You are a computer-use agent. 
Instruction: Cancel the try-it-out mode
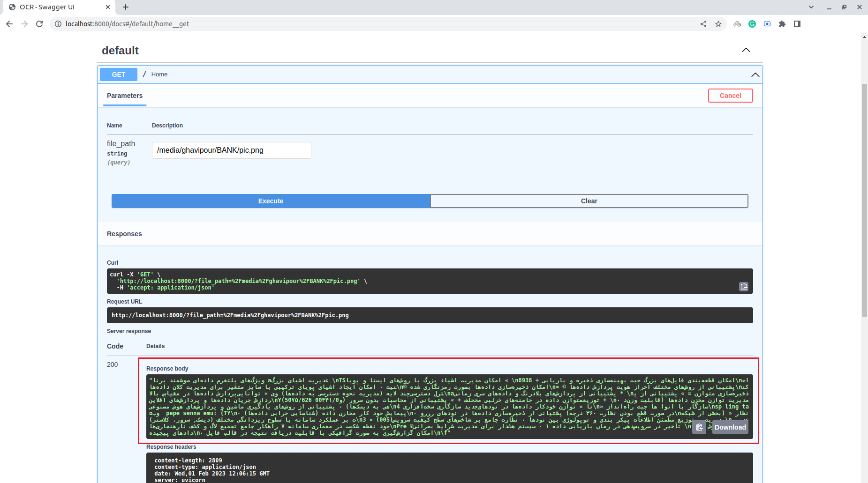click(730, 96)
